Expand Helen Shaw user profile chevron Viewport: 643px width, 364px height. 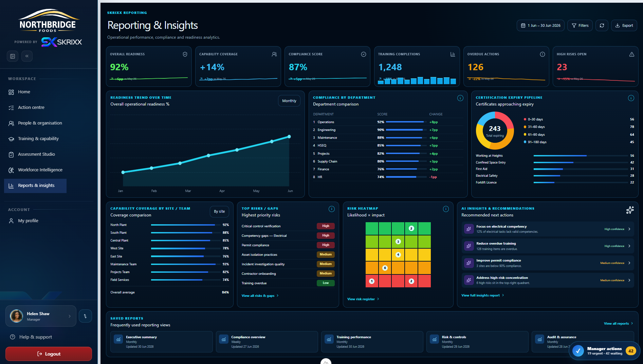[70, 316]
